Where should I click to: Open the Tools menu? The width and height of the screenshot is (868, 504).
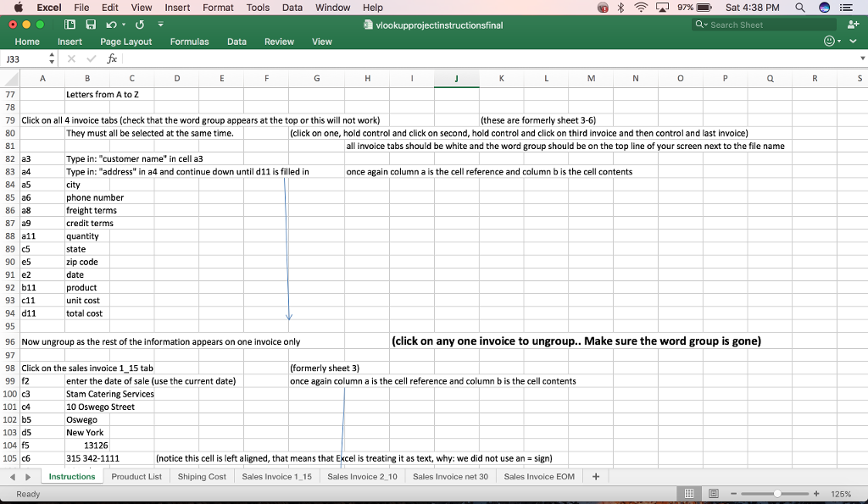tap(258, 8)
